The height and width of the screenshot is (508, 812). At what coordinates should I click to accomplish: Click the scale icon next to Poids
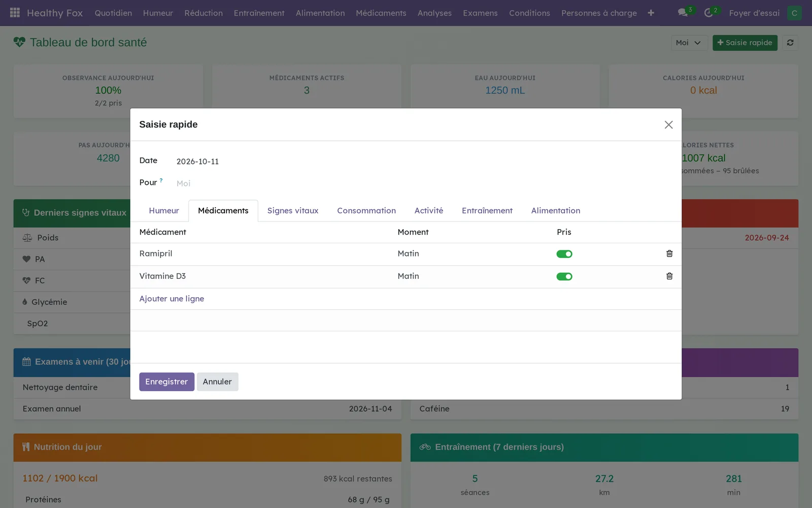click(x=27, y=238)
